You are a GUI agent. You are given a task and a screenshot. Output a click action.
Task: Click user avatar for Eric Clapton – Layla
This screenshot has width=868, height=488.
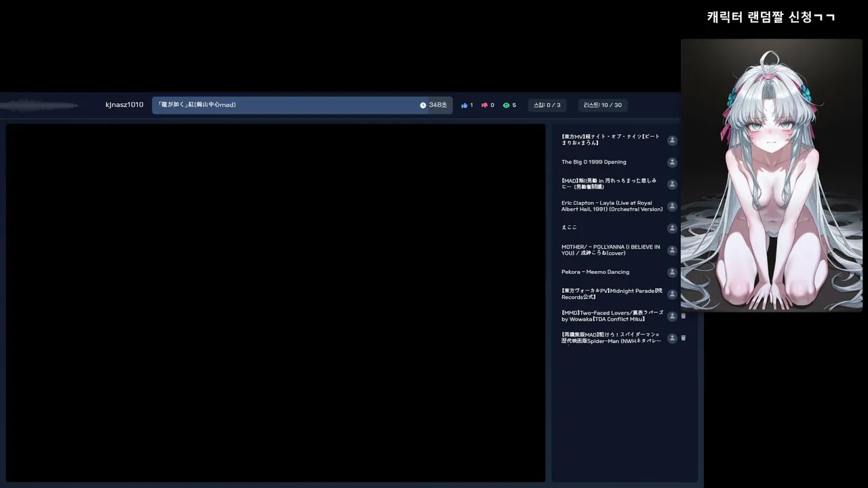(x=672, y=206)
